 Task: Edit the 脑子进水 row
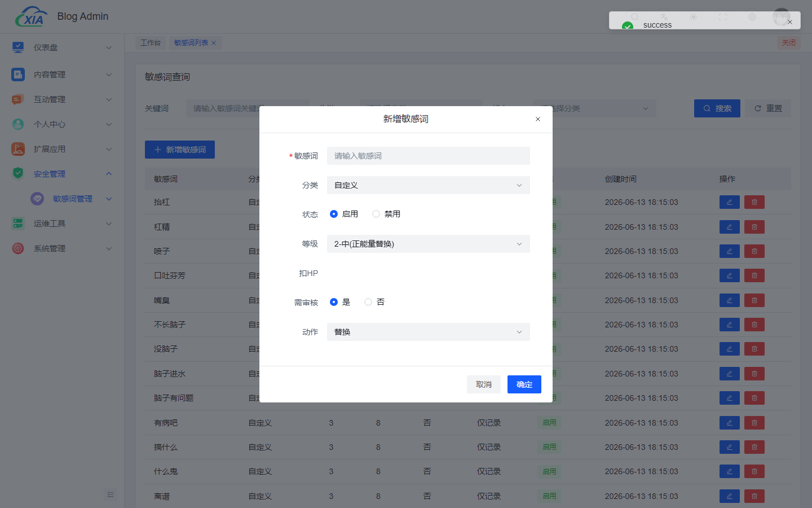(729, 374)
